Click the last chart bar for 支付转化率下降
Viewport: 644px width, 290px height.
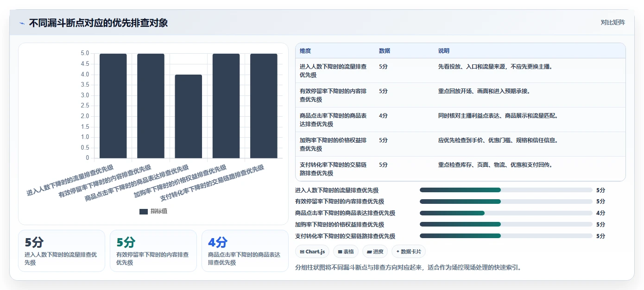pos(264,106)
